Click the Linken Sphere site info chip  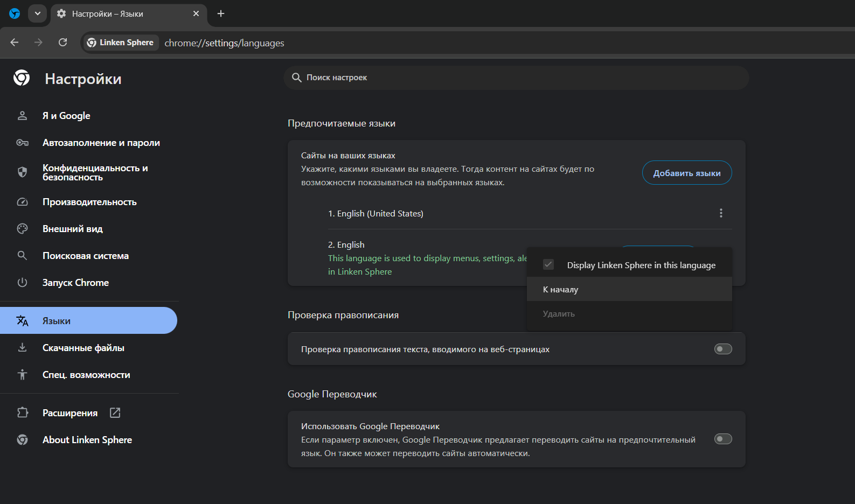121,43
